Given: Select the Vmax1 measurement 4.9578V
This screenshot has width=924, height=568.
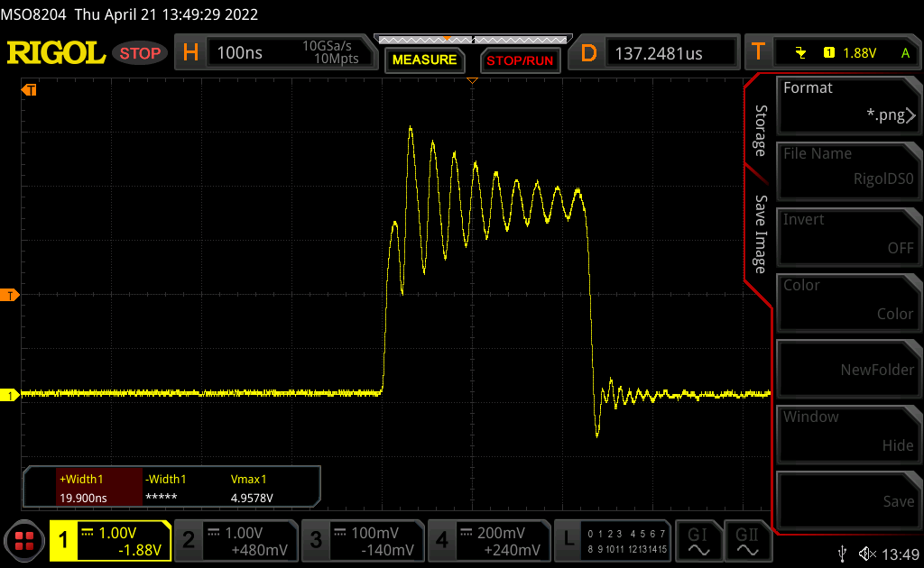Looking at the screenshot, I should 253,488.
